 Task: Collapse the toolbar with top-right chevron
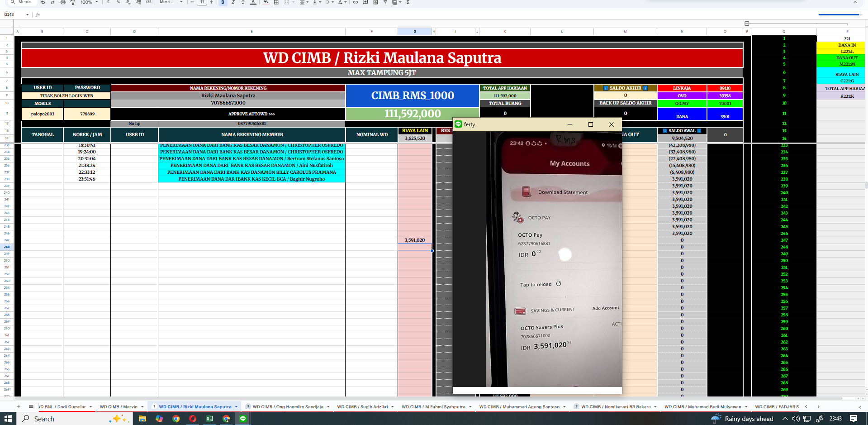pyautogui.click(x=855, y=2)
